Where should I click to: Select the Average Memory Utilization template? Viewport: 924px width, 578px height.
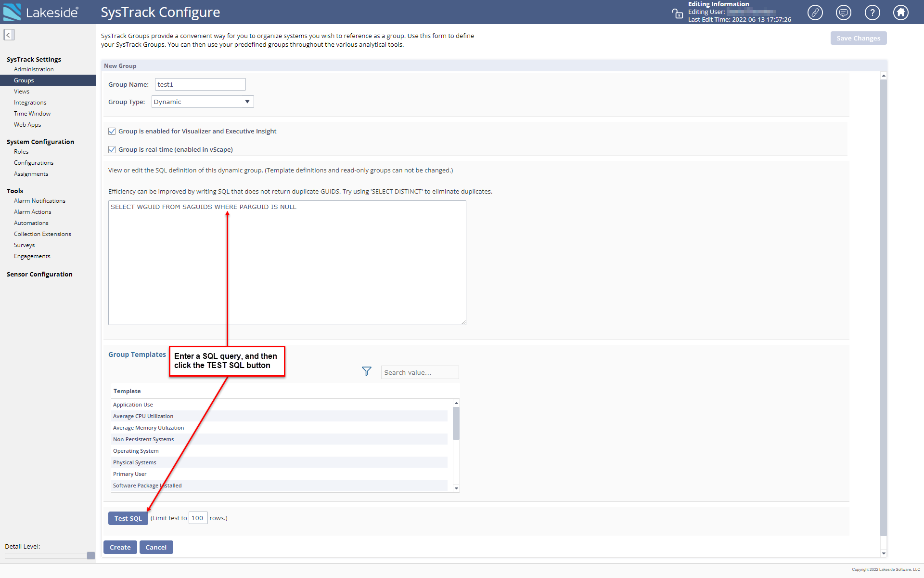pyautogui.click(x=280, y=428)
